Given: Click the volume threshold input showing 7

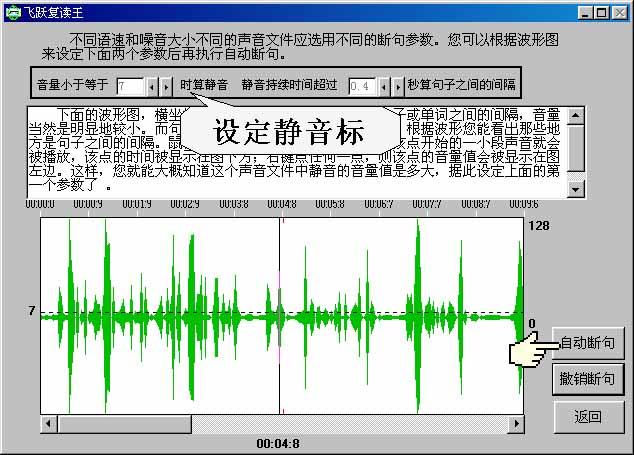Looking at the screenshot, I should (x=130, y=87).
